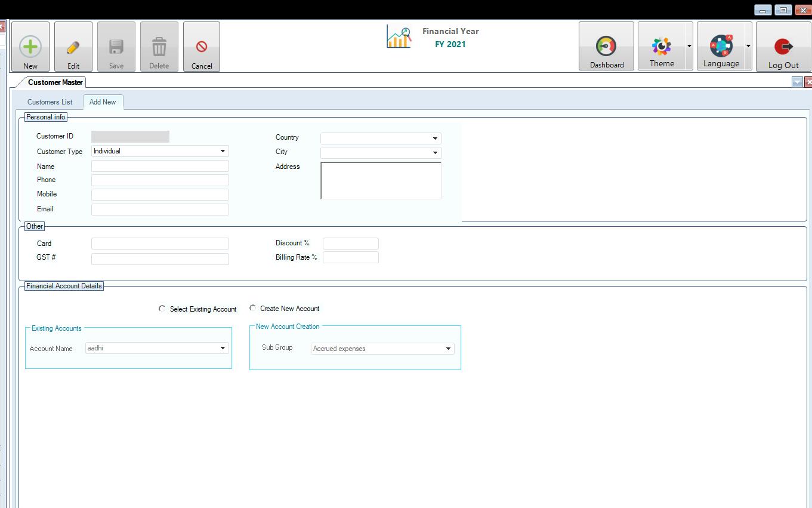Open the Dashboard gauge icon
The width and height of the screenshot is (812, 508).
(606, 46)
